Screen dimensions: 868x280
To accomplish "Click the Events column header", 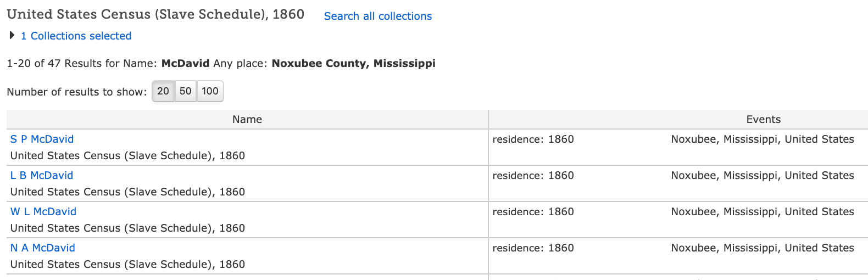I will (x=763, y=120).
